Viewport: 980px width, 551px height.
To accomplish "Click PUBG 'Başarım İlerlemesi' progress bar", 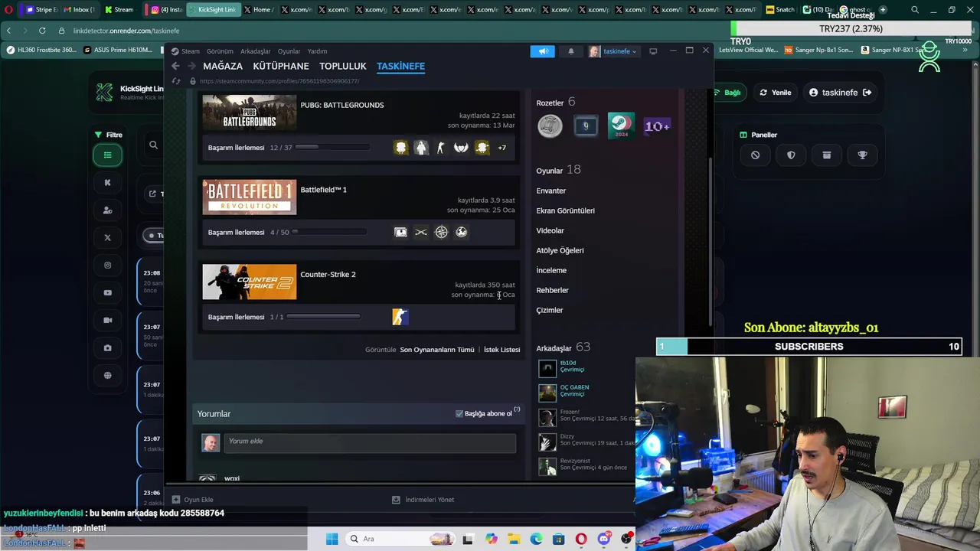I will coord(331,147).
